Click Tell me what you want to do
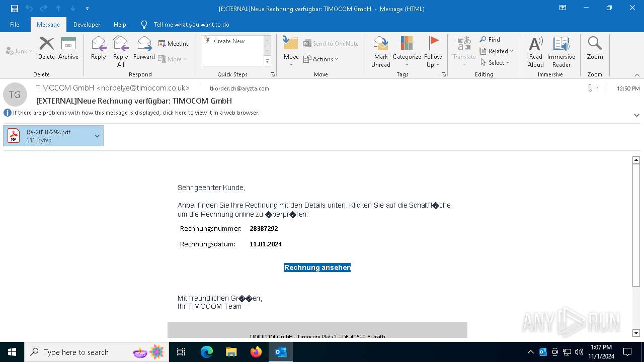Image resolution: width=644 pixels, height=362 pixels. pos(191,25)
